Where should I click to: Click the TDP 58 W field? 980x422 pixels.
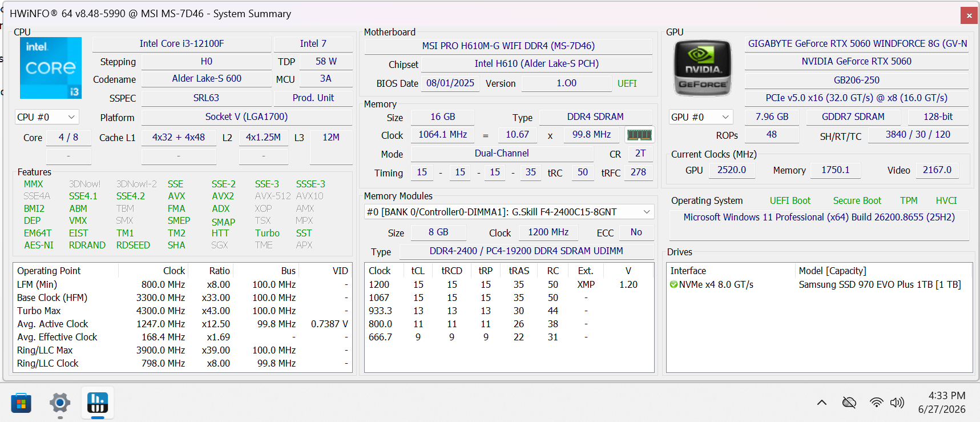[x=326, y=61]
